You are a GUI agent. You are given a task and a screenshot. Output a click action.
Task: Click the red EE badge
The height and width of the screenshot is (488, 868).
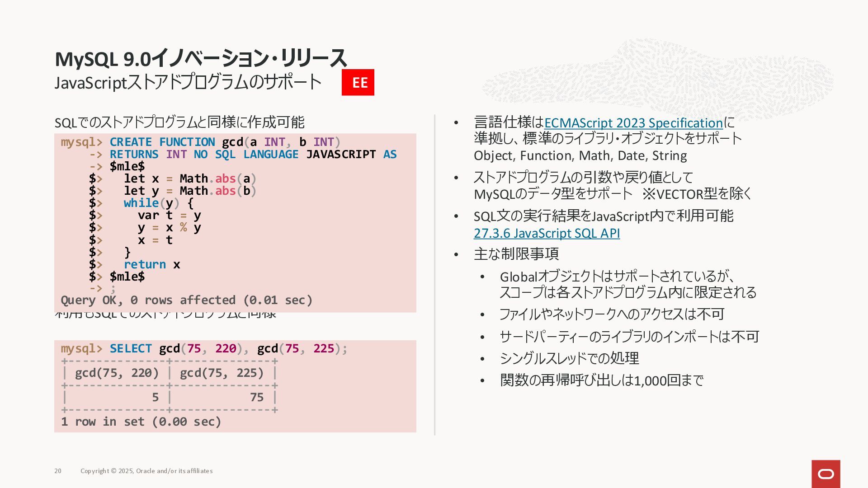pyautogui.click(x=358, y=82)
